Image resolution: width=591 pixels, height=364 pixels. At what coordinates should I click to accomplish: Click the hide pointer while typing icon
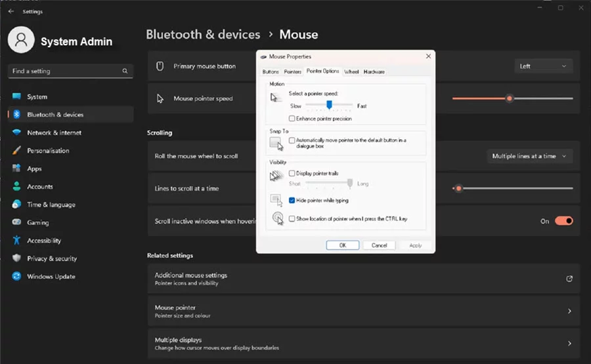[x=276, y=200]
